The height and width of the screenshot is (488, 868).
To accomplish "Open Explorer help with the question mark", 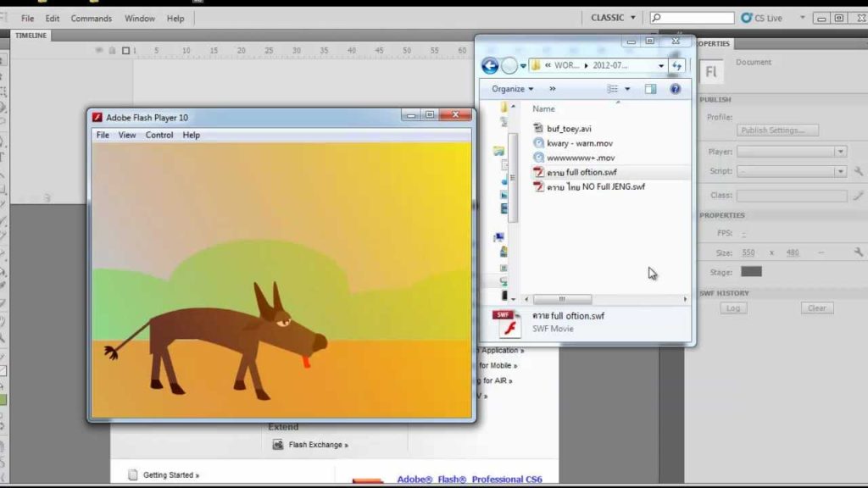I will click(x=676, y=89).
